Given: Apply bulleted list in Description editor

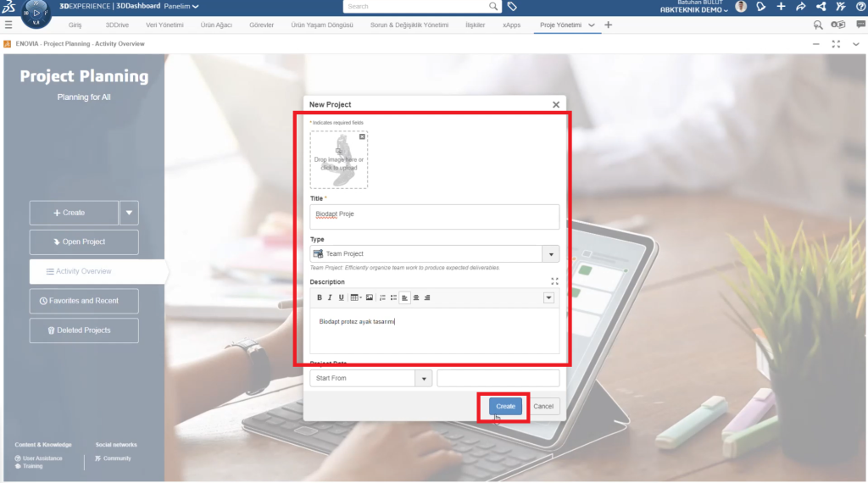Looking at the screenshot, I should [x=393, y=297].
